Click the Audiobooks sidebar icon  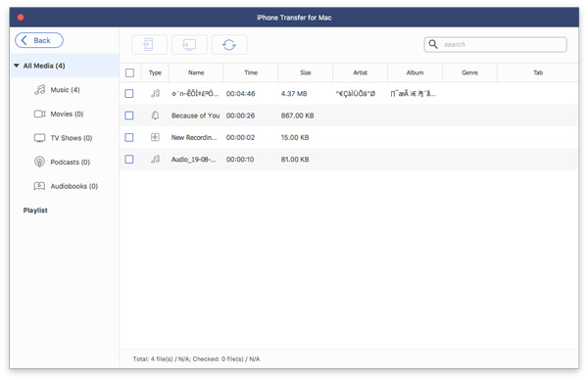(x=40, y=186)
